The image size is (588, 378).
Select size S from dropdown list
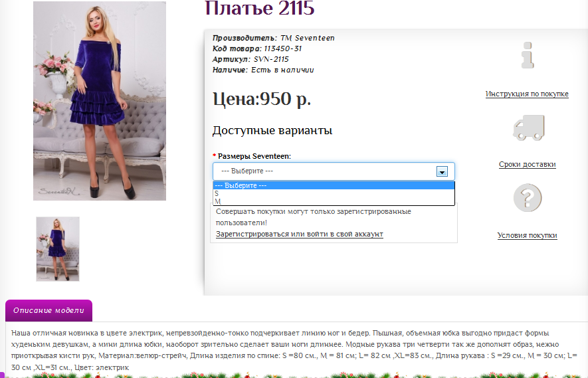click(334, 193)
